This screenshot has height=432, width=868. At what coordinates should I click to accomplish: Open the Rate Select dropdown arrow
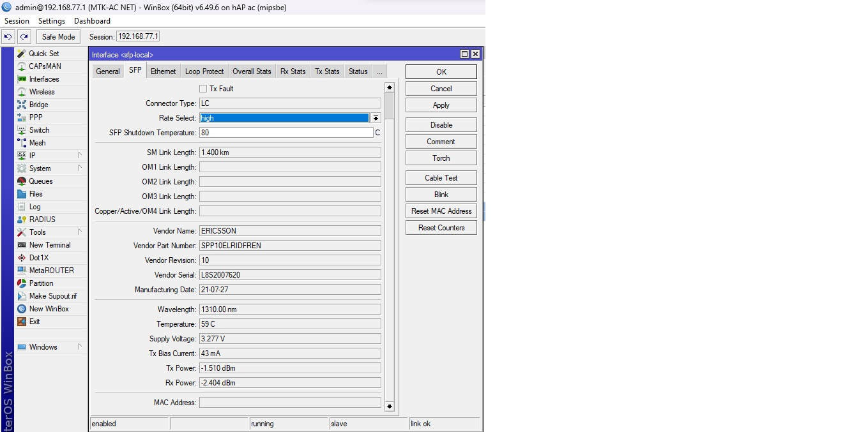[x=376, y=118]
